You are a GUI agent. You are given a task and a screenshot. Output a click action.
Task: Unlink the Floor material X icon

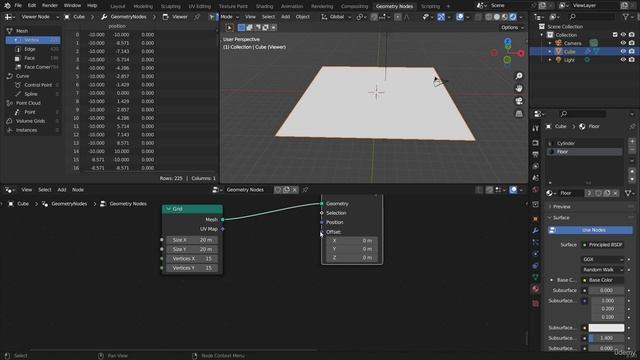point(616,193)
